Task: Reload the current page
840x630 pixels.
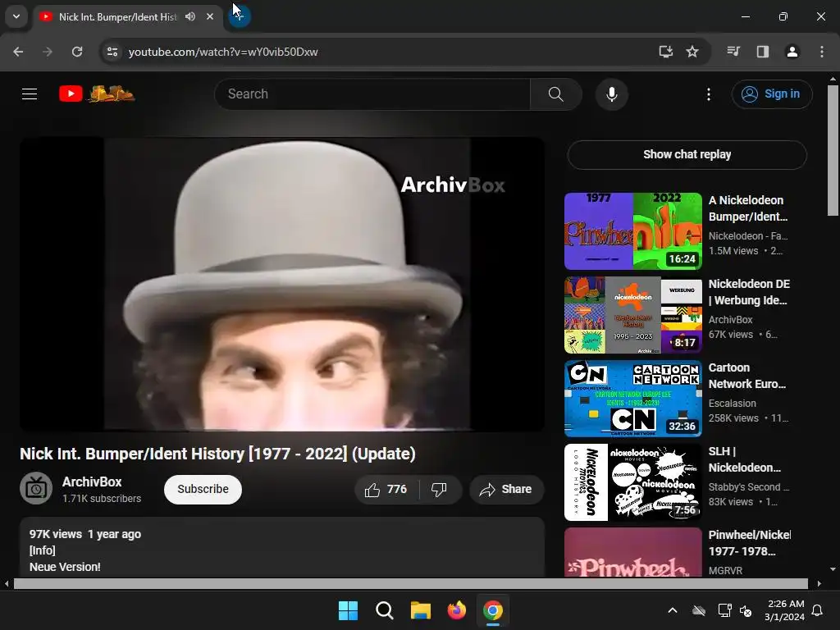Action: tap(77, 52)
